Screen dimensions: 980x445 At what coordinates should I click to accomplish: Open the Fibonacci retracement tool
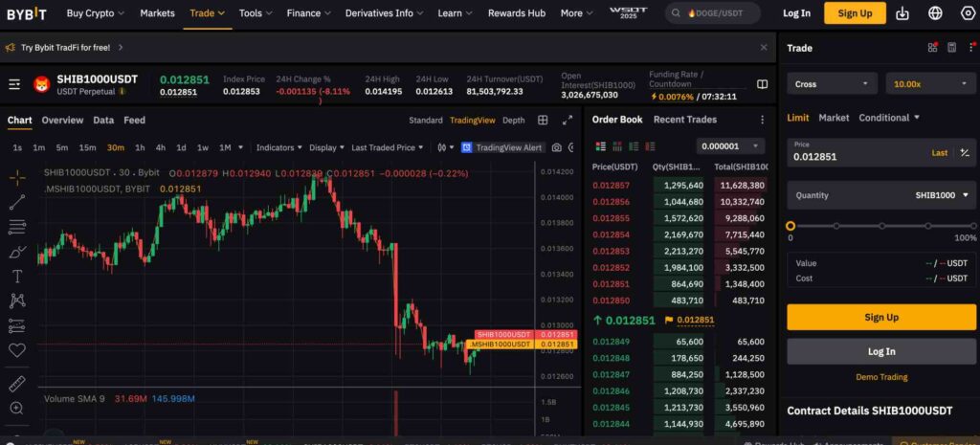17,227
